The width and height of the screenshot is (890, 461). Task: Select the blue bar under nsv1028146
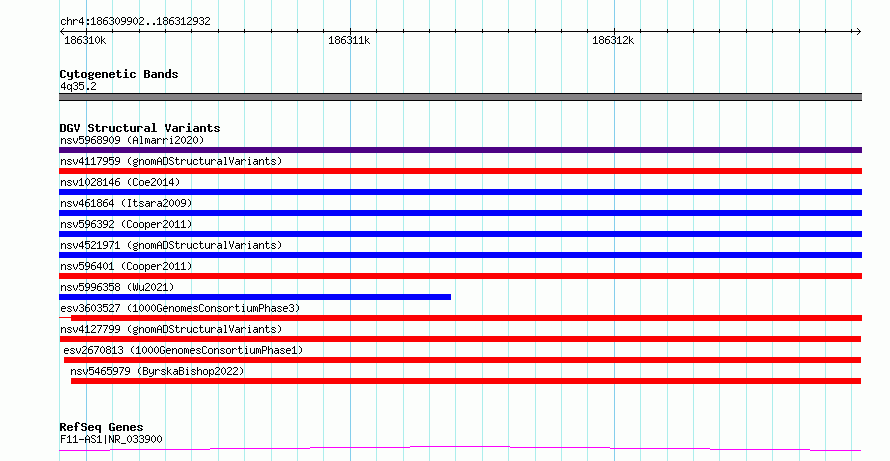pos(460,192)
